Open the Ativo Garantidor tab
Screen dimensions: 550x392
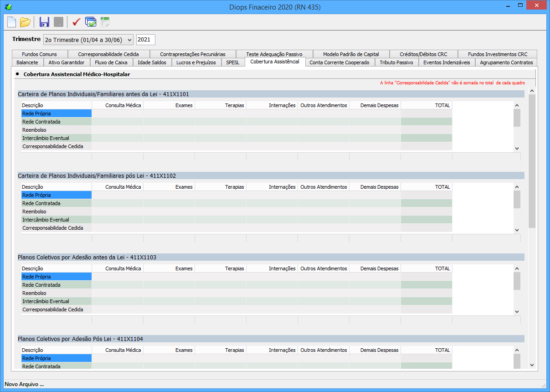pos(67,62)
